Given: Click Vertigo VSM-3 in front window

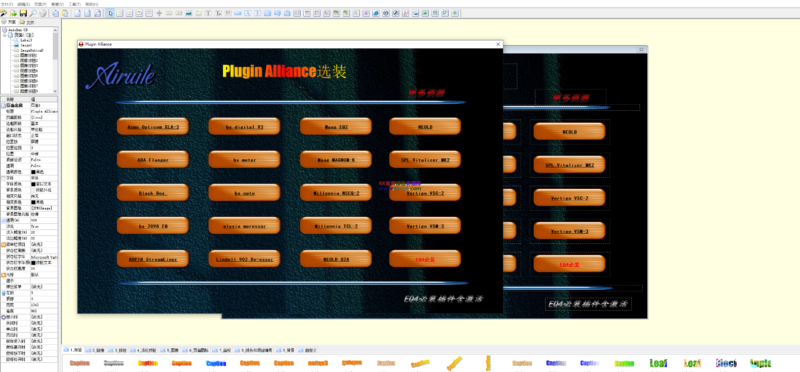Looking at the screenshot, I should click(424, 226).
